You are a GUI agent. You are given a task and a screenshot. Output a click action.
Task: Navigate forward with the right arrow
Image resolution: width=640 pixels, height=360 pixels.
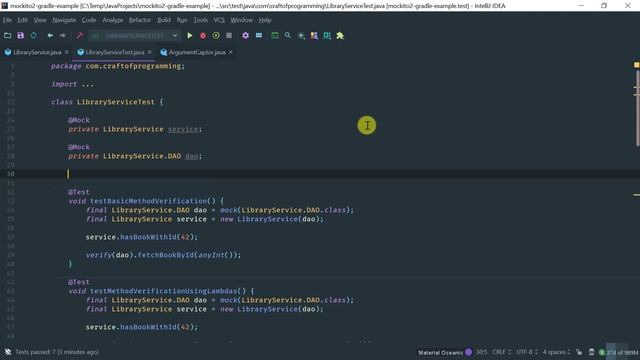(x=62, y=36)
